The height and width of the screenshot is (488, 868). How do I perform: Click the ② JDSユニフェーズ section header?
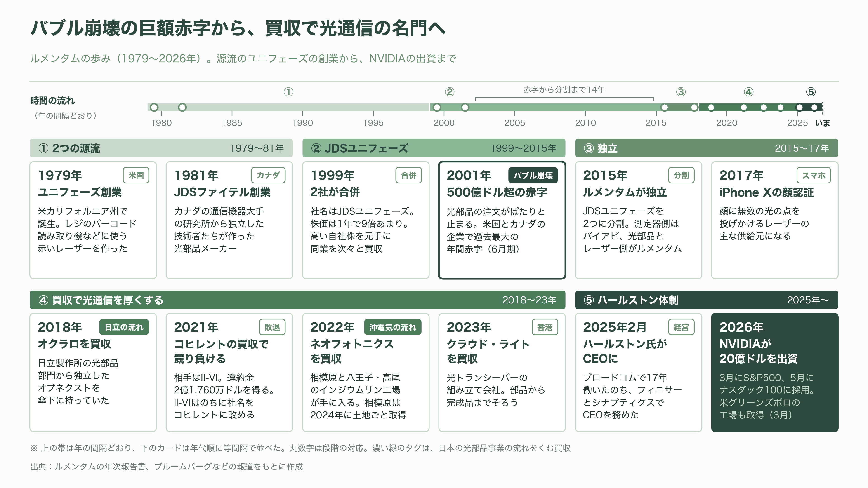[x=434, y=148]
